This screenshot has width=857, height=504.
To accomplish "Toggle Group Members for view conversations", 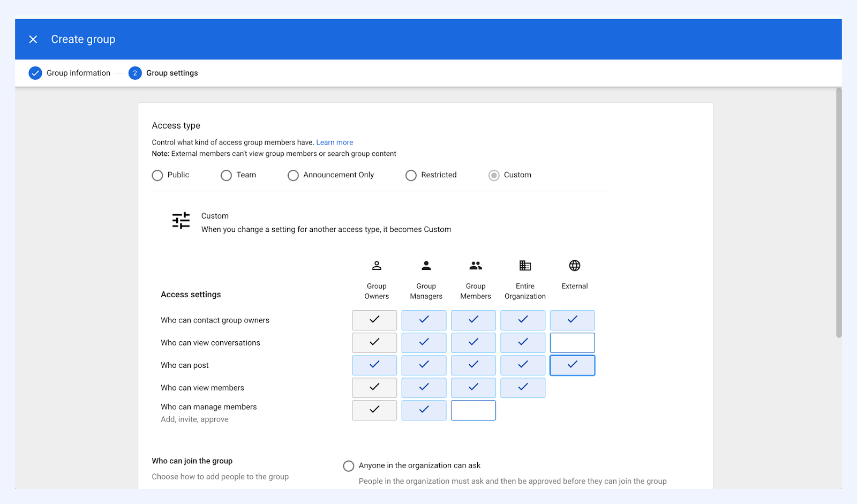I will (473, 343).
